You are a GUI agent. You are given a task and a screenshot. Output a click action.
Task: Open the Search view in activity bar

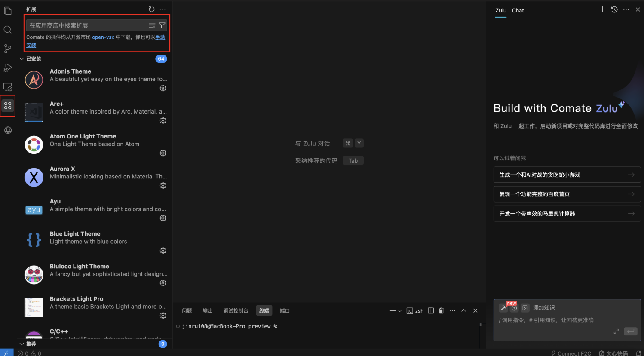pos(8,30)
